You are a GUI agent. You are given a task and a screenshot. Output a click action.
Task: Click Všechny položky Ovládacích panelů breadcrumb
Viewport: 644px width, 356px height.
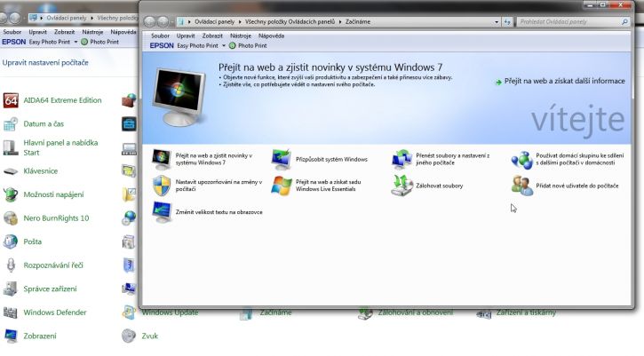point(290,22)
